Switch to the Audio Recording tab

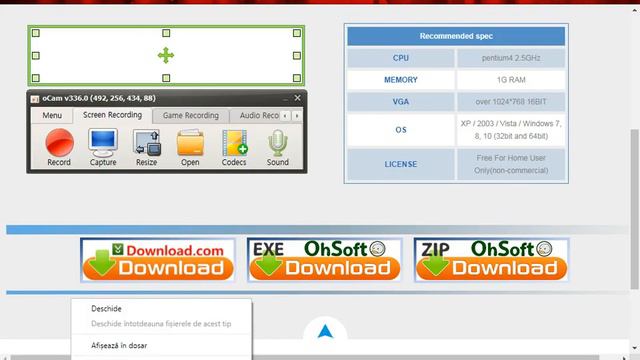coord(256,116)
